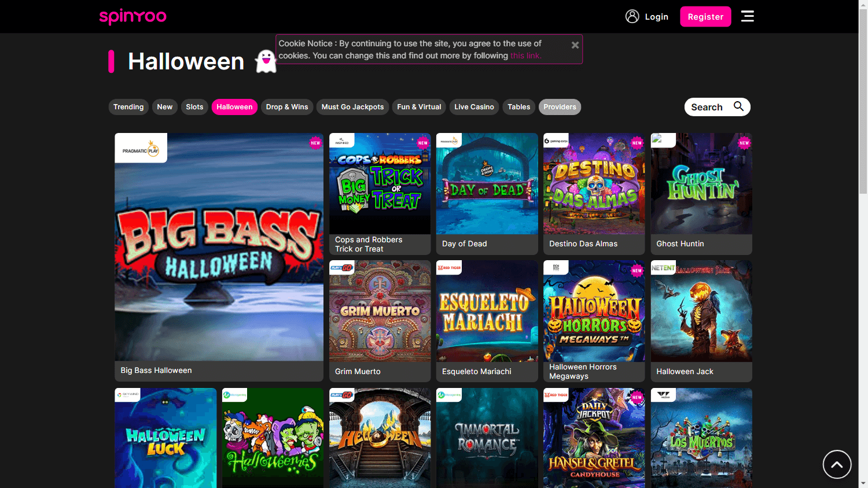Open Halloween Luck game
The height and width of the screenshot is (488, 868).
tap(165, 438)
